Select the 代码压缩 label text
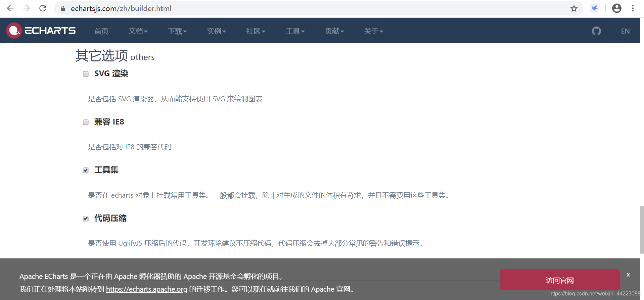Screen dimensions: 644x300 pos(110,218)
